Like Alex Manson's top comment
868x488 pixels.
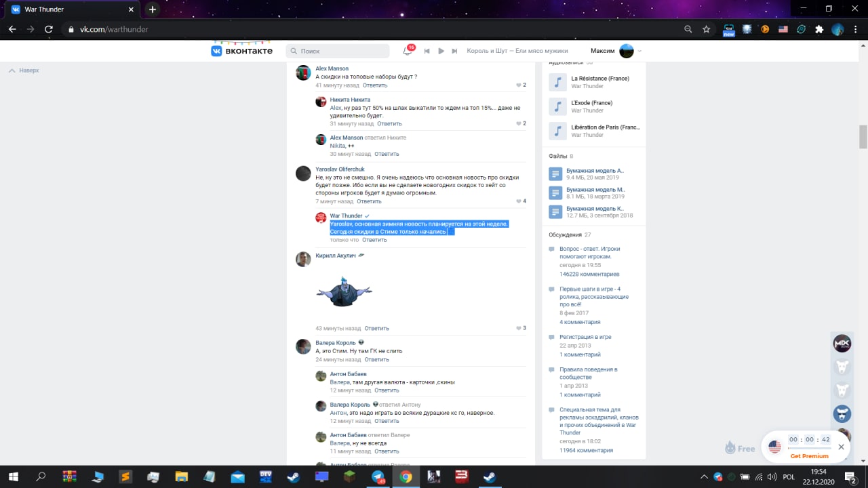(x=521, y=85)
